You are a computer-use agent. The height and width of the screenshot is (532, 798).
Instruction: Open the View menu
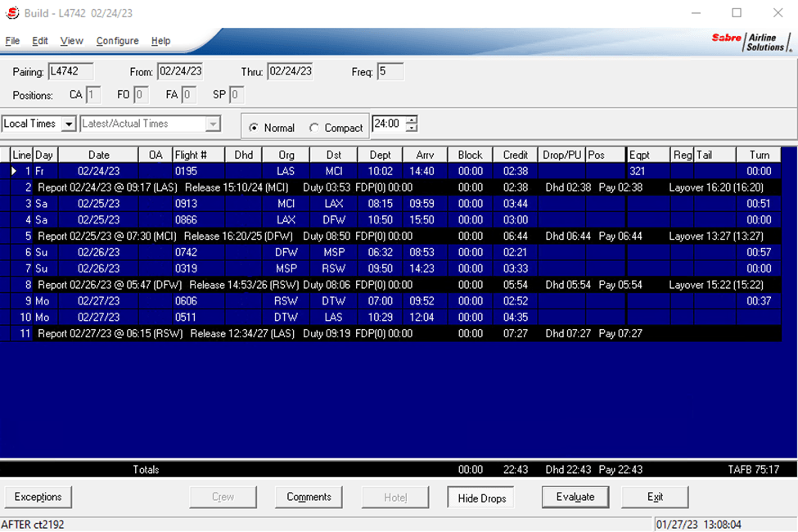[x=71, y=41]
